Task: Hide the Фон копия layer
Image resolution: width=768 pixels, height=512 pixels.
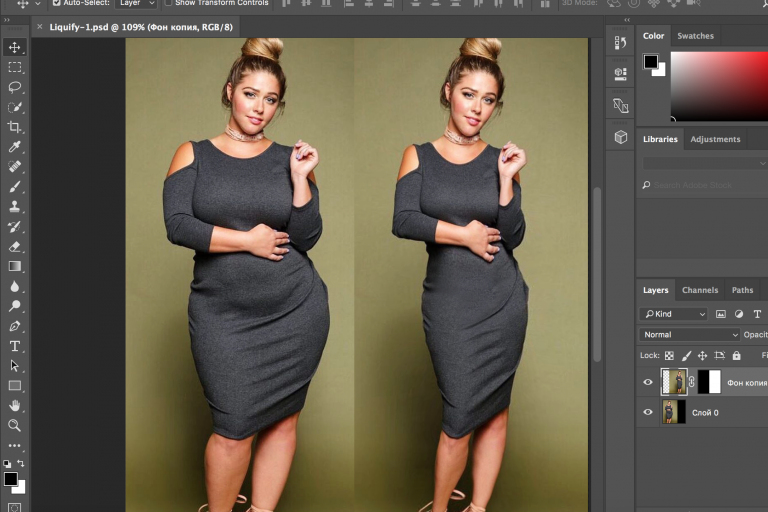Action: tap(648, 382)
